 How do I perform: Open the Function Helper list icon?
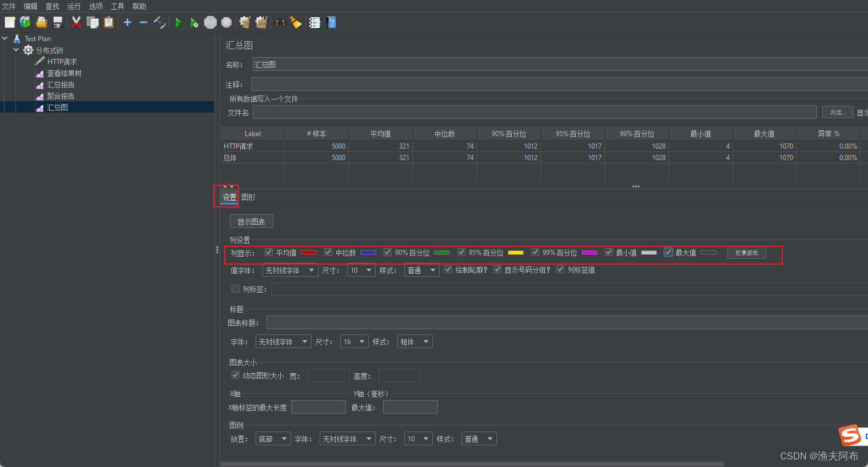pyautogui.click(x=314, y=22)
